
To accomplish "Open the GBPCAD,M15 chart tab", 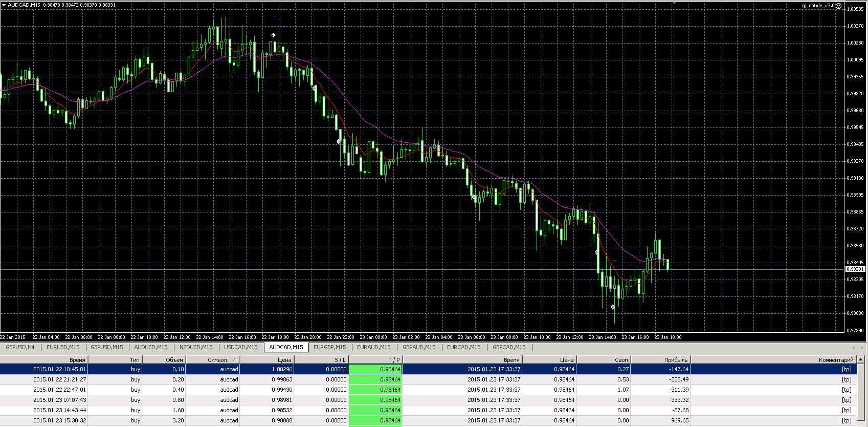I will 508,347.
